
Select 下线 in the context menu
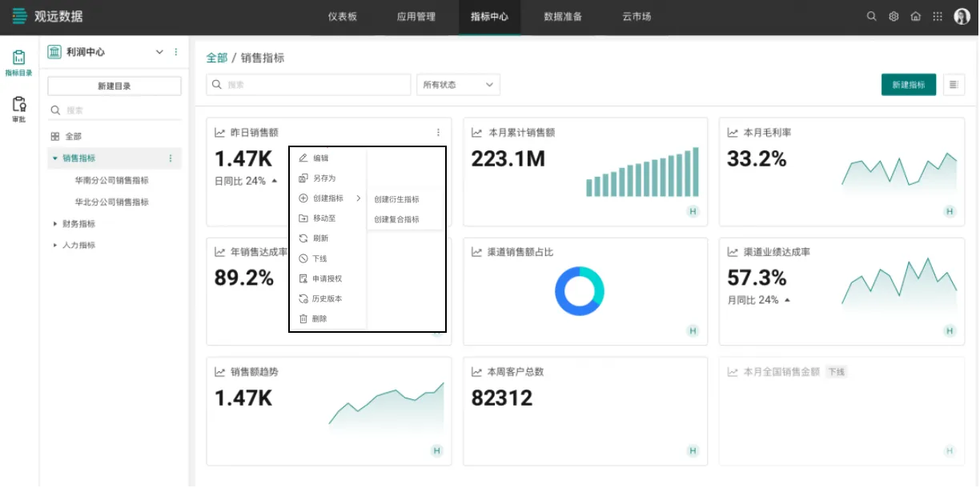pos(319,258)
